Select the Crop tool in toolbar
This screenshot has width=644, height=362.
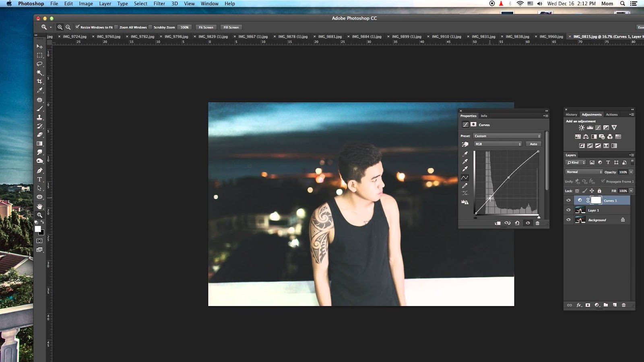coord(39,81)
